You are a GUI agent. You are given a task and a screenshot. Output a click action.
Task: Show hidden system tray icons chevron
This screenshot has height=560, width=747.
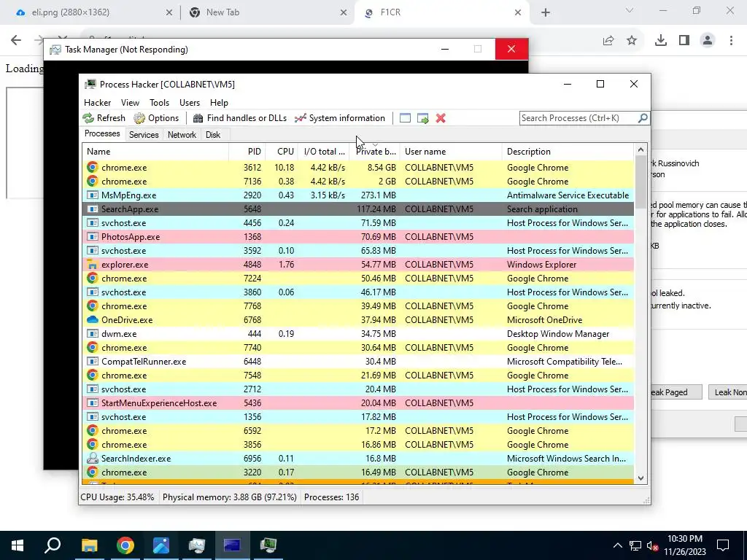pyautogui.click(x=617, y=545)
